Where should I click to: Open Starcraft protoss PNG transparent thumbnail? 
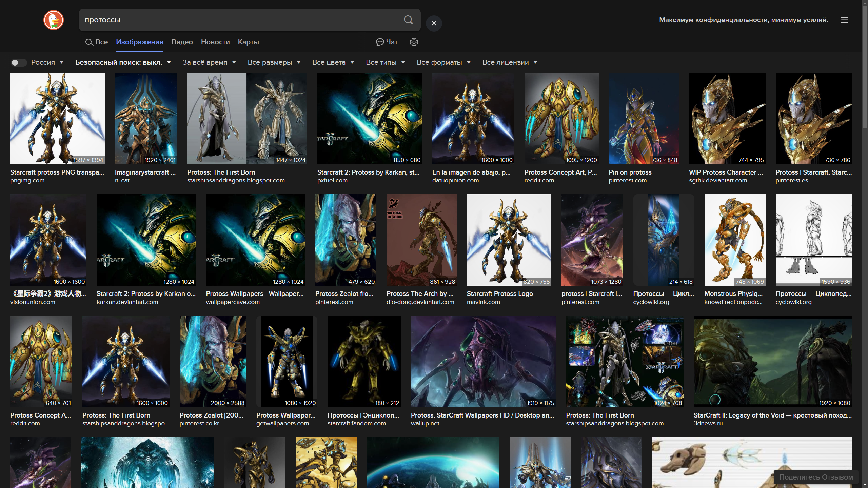[57, 119]
